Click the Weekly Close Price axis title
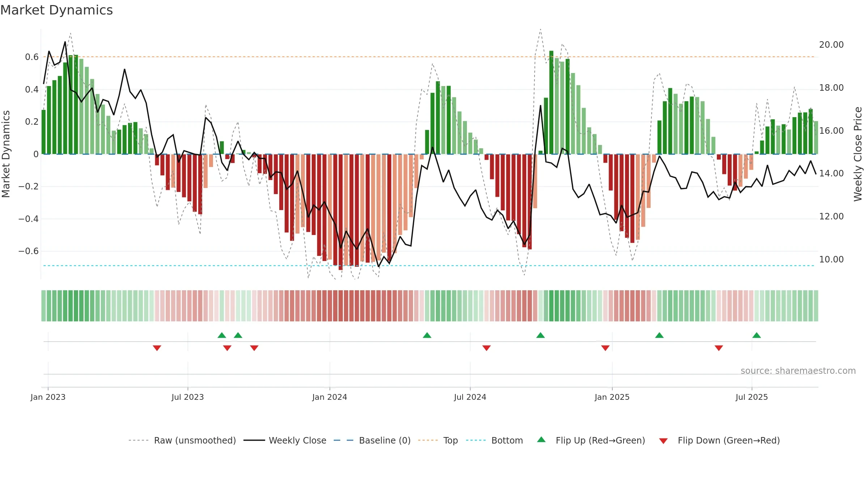The width and height of the screenshot is (868, 488). pyautogui.click(x=858, y=154)
